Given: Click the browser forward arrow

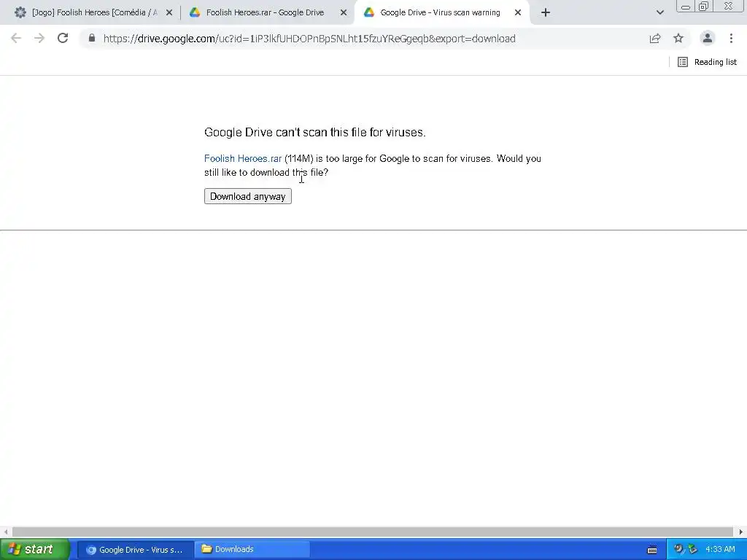Looking at the screenshot, I should [x=39, y=38].
